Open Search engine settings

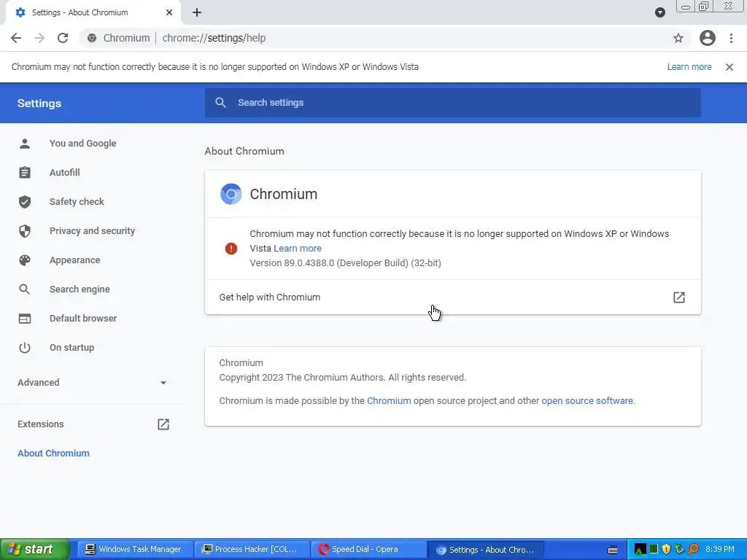(x=80, y=289)
